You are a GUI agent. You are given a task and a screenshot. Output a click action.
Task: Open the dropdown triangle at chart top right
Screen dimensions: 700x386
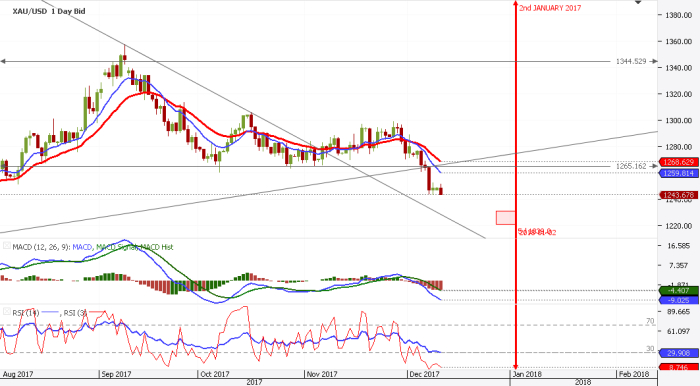[x=638, y=3]
